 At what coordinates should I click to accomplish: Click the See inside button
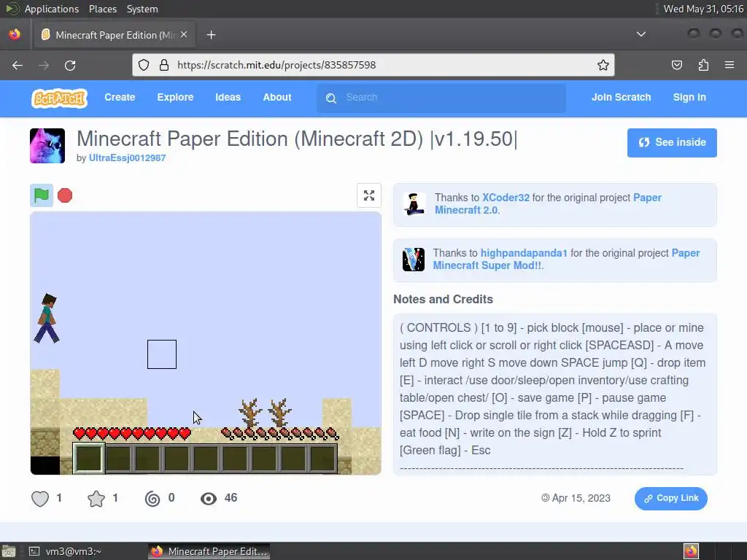pyautogui.click(x=672, y=142)
